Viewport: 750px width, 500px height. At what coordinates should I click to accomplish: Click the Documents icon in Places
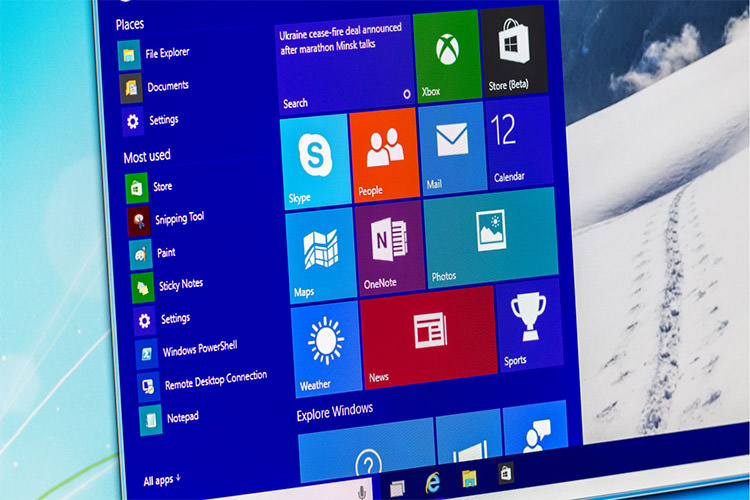click(x=131, y=88)
